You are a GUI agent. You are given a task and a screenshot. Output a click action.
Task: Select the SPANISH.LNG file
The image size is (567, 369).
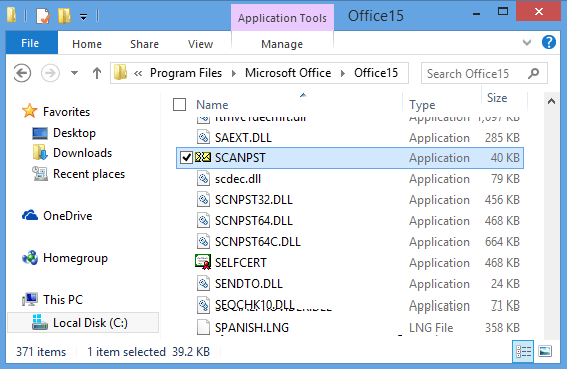pyautogui.click(x=252, y=328)
